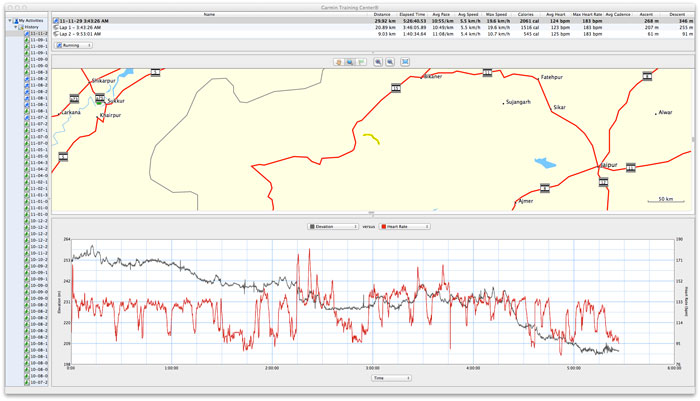Select the 10-07-2 activity in History

[38, 383]
